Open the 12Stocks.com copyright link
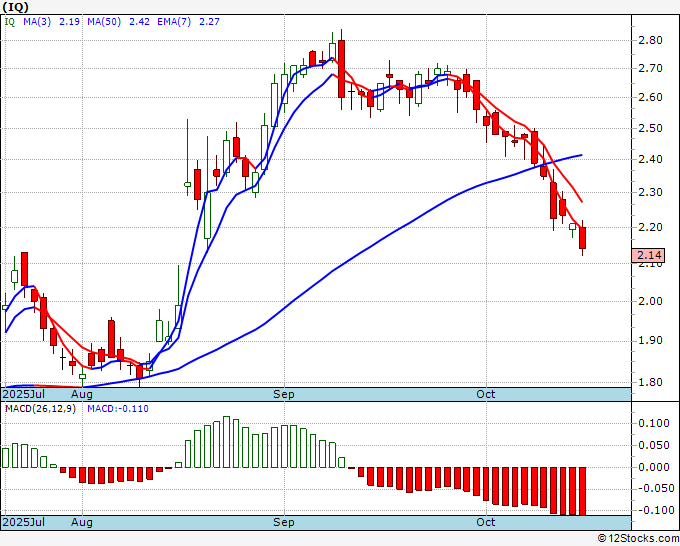This screenshot has height=546, width=680. [638, 539]
